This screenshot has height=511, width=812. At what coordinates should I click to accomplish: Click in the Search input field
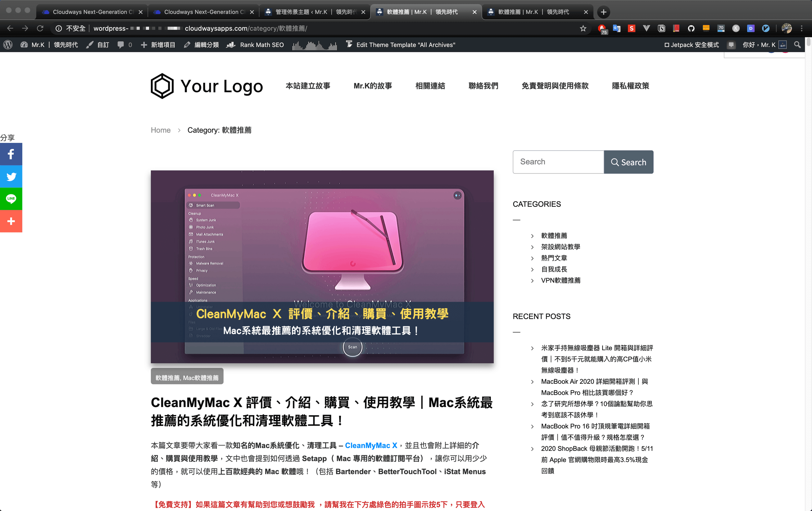(558, 162)
